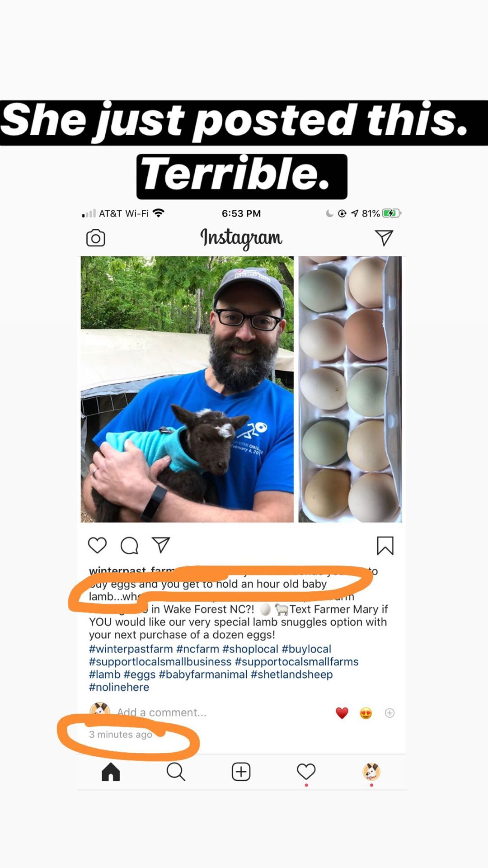Bookmark the post with save icon
488x868 pixels.
385,546
